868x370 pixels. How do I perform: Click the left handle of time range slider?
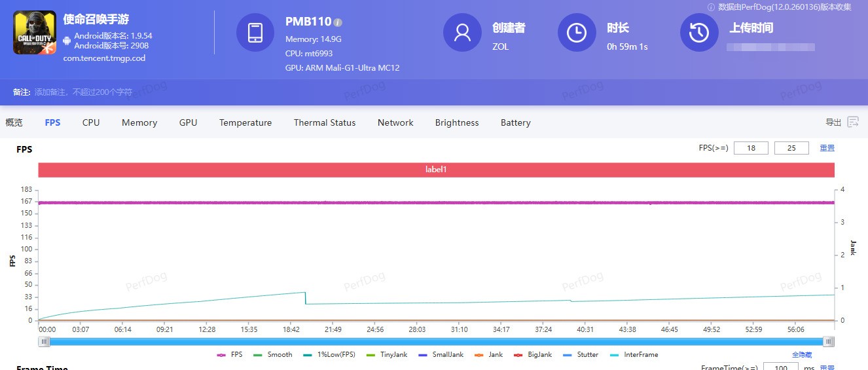[44, 341]
